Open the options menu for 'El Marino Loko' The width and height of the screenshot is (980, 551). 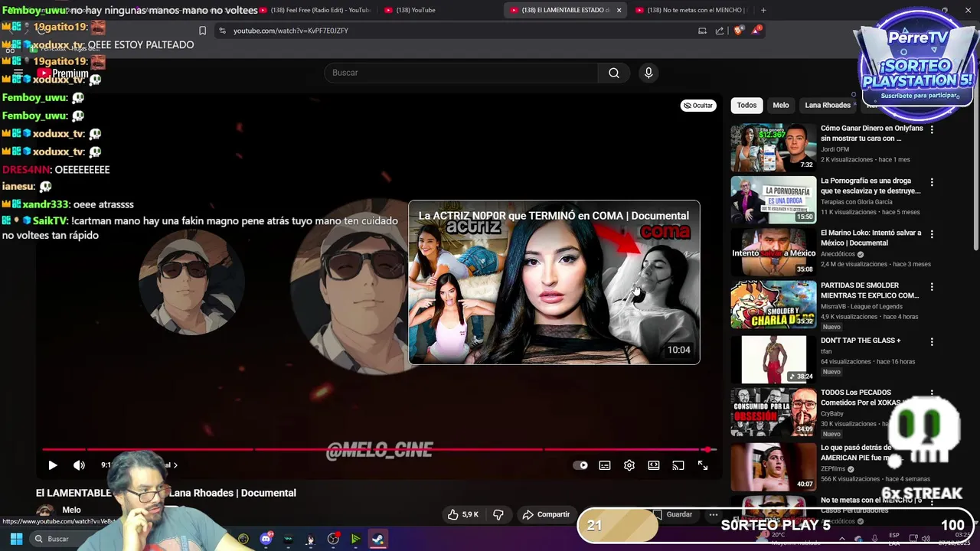click(932, 234)
